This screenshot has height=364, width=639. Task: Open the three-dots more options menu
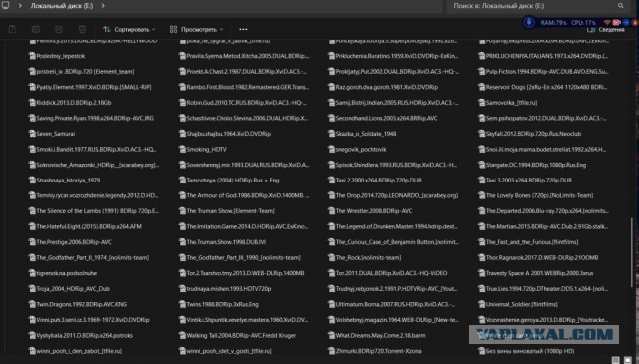click(243, 29)
